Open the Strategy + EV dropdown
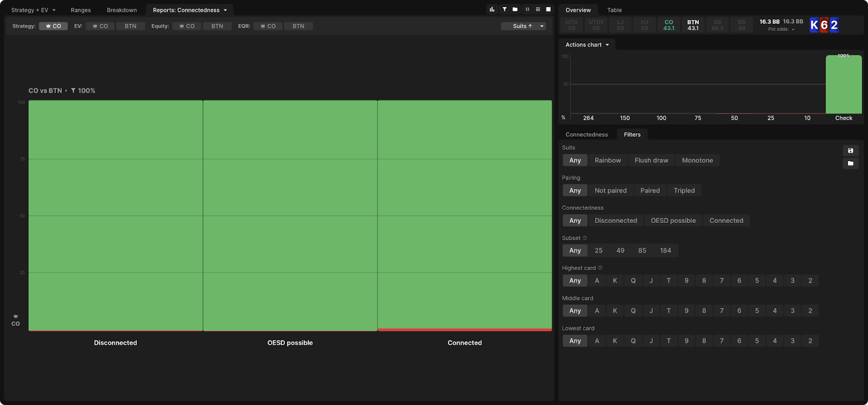Screen dimensions: 868x405 pyautogui.click(x=33, y=10)
